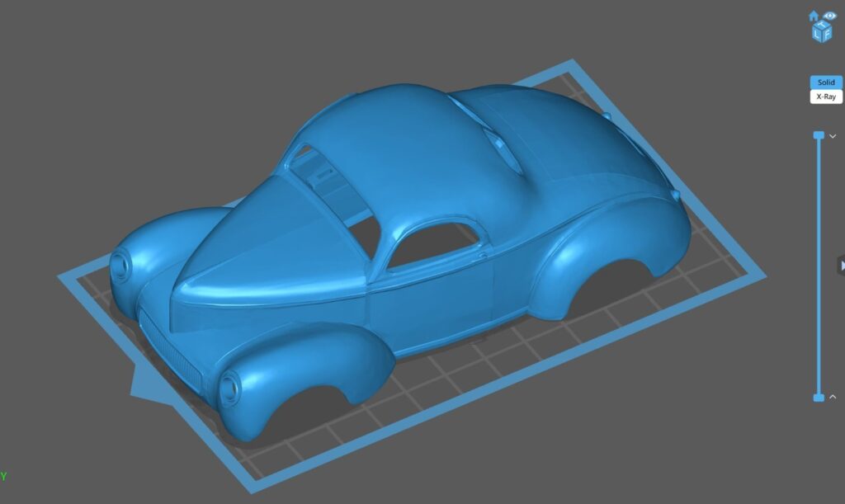Click the bottom handle of layer slicer
The height and width of the screenshot is (504, 845).
point(819,398)
